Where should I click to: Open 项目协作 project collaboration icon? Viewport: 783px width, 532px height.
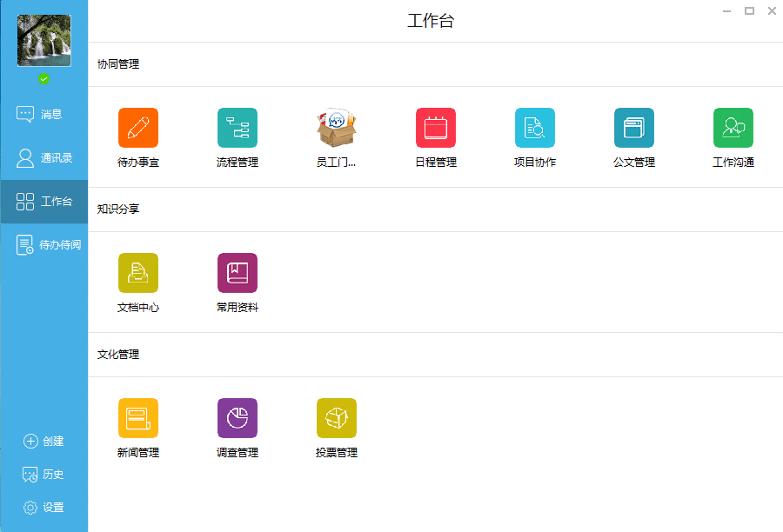535,128
